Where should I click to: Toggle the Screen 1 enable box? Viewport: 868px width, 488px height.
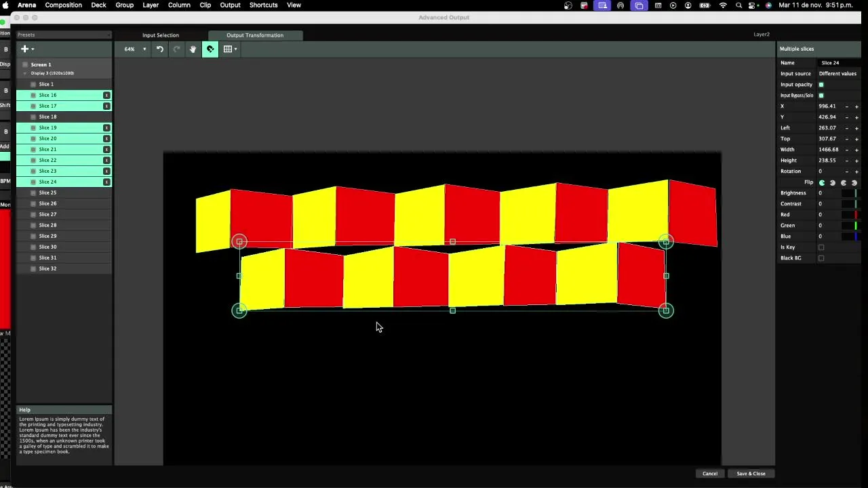25,64
